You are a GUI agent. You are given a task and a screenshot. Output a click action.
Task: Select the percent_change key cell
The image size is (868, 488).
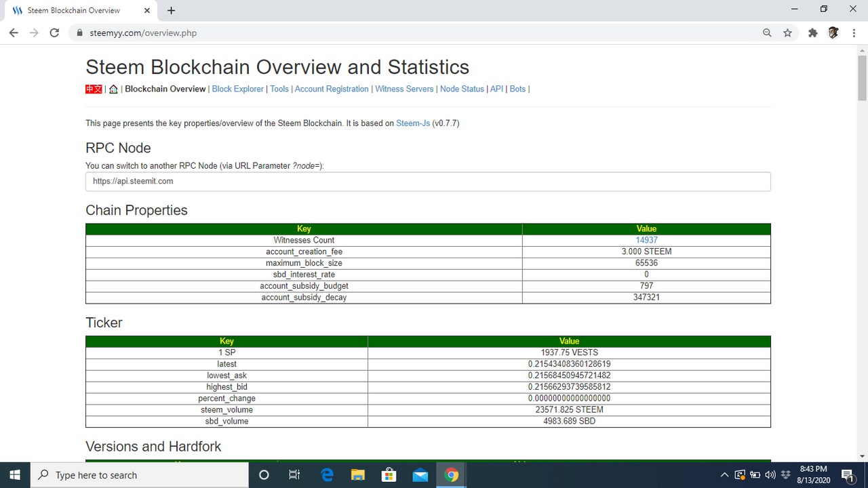[226, 399]
